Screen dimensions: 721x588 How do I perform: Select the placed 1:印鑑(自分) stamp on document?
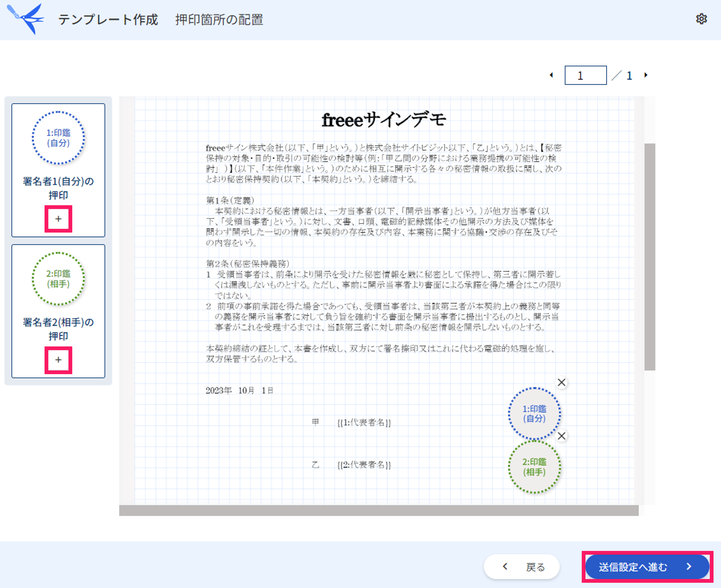[x=534, y=413]
